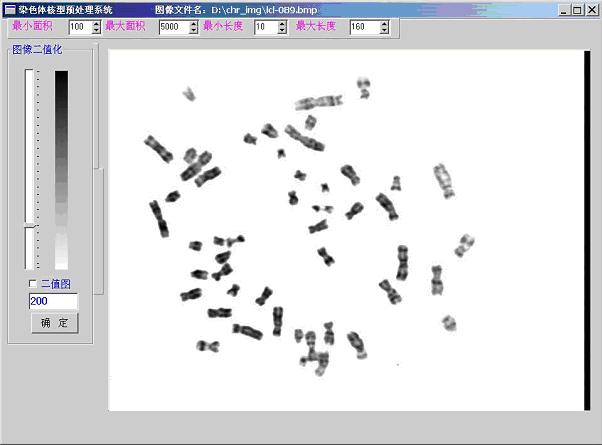Click down arrow of 最小面积 spinner
602x445 pixels.
pyautogui.click(x=96, y=31)
